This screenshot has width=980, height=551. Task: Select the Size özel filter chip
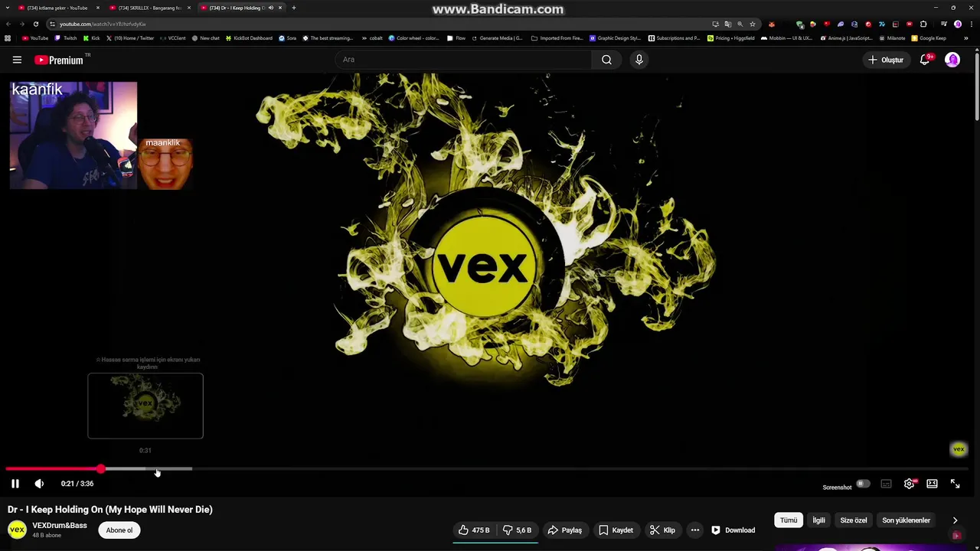[854, 520]
